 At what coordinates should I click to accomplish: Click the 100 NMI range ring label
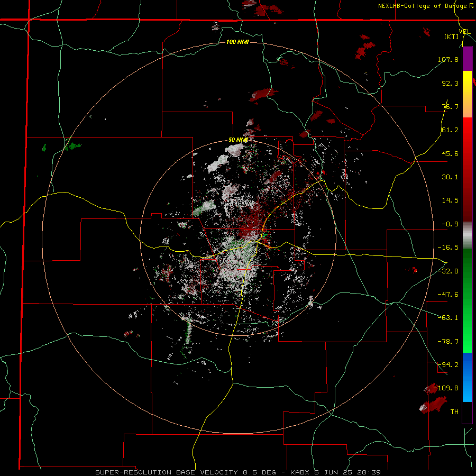(237, 42)
